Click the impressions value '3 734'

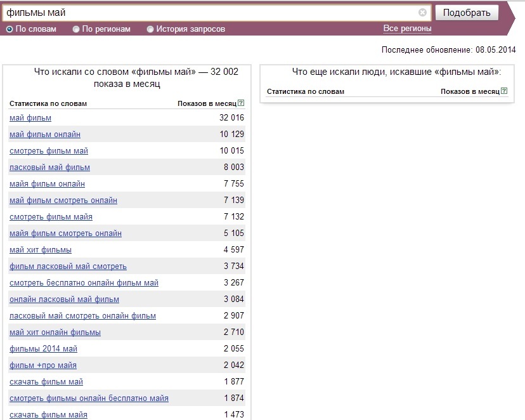pyautogui.click(x=234, y=266)
